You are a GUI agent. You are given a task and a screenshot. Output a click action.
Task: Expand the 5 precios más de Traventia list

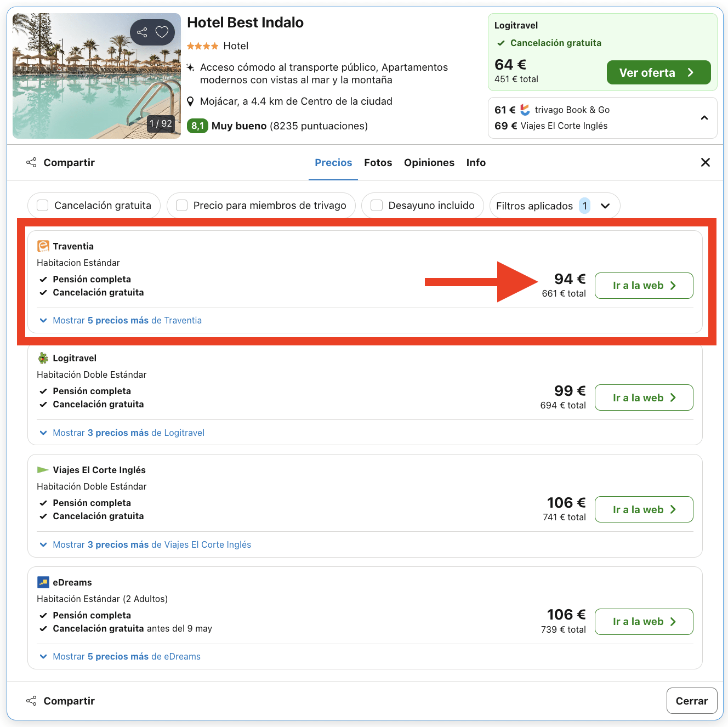pyautogui.click(x=127, y=320)
